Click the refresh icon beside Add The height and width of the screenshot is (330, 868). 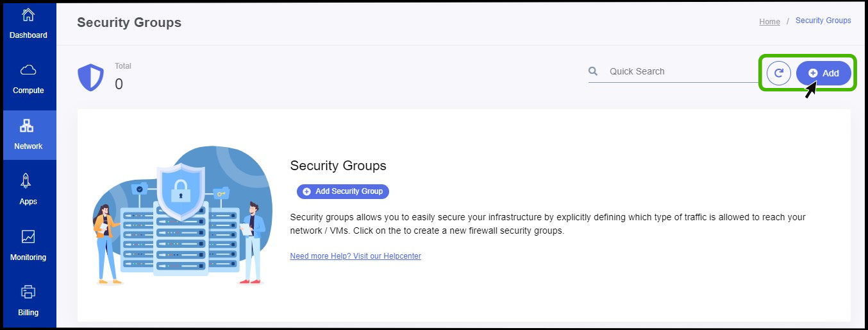[x=779, y=73]
